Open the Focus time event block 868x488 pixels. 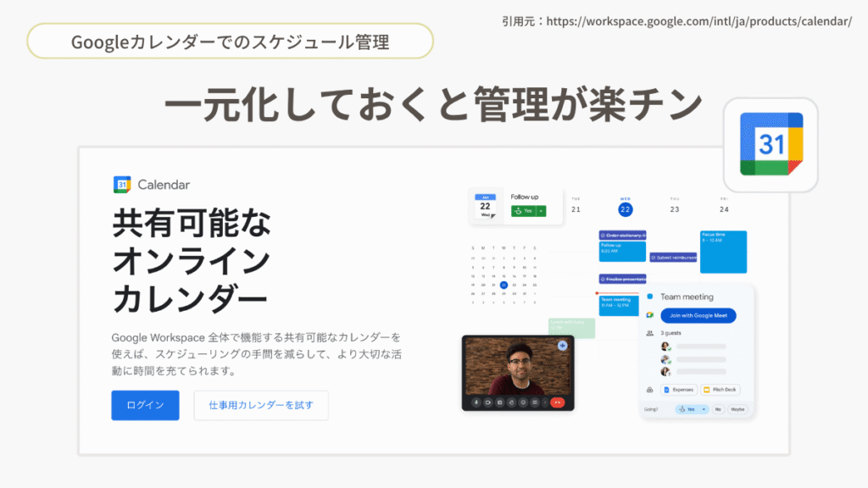pyautogui.click(x=723, y=252)
